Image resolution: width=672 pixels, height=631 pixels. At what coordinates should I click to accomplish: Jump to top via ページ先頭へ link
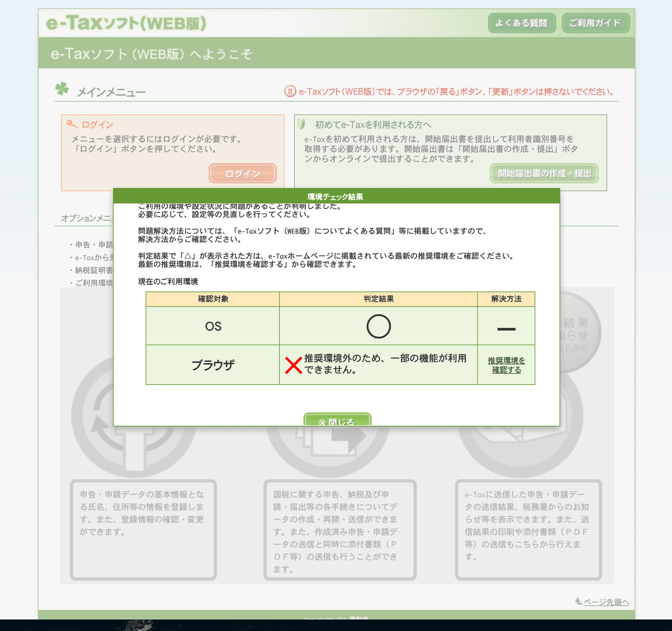606,602
